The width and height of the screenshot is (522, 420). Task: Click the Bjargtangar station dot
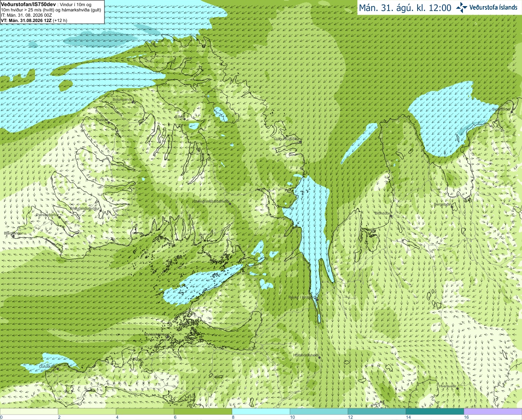[13, 236]
